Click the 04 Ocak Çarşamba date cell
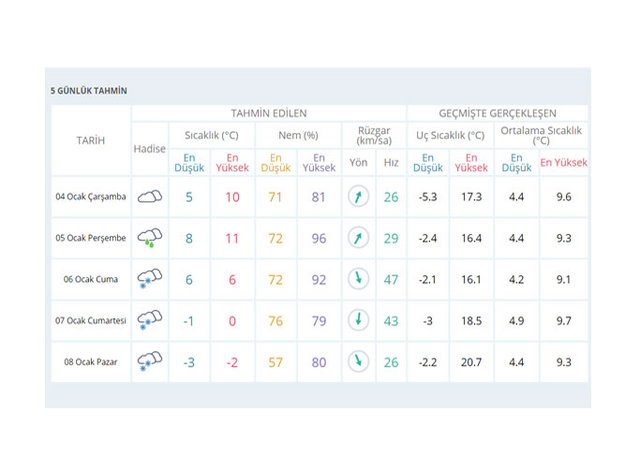 [90, 197]
